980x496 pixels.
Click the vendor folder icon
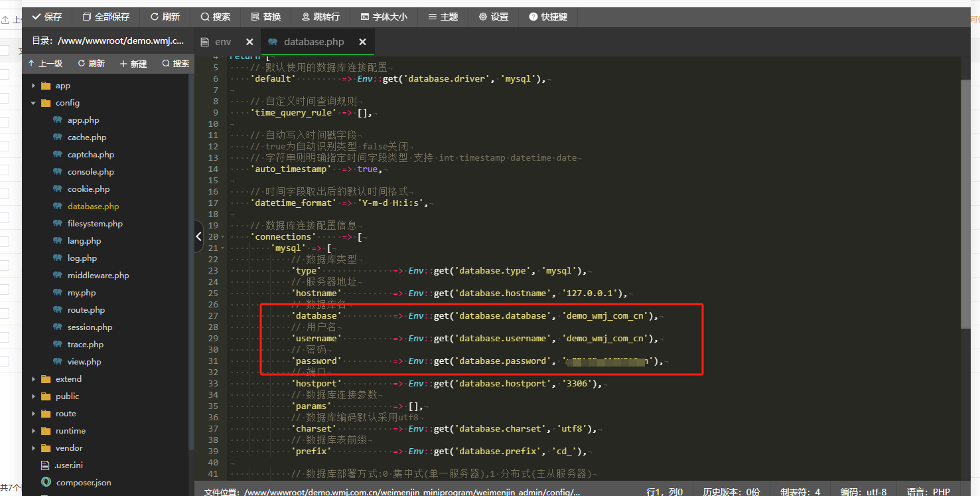[x=46, y=448]
